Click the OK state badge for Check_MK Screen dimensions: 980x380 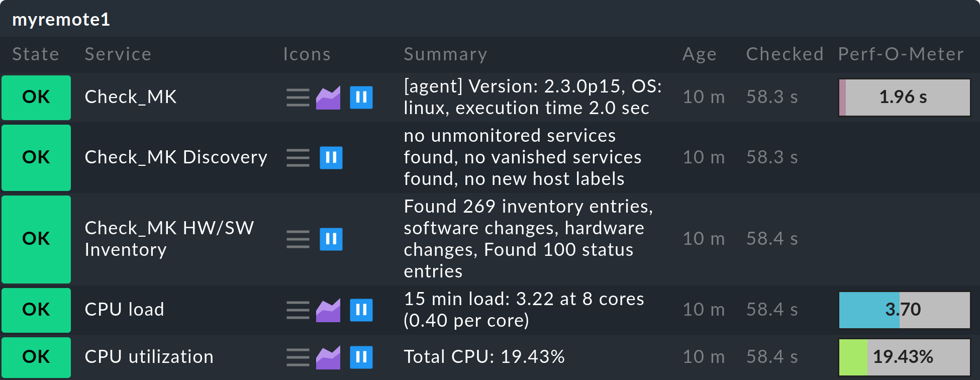tap(36, 98)
